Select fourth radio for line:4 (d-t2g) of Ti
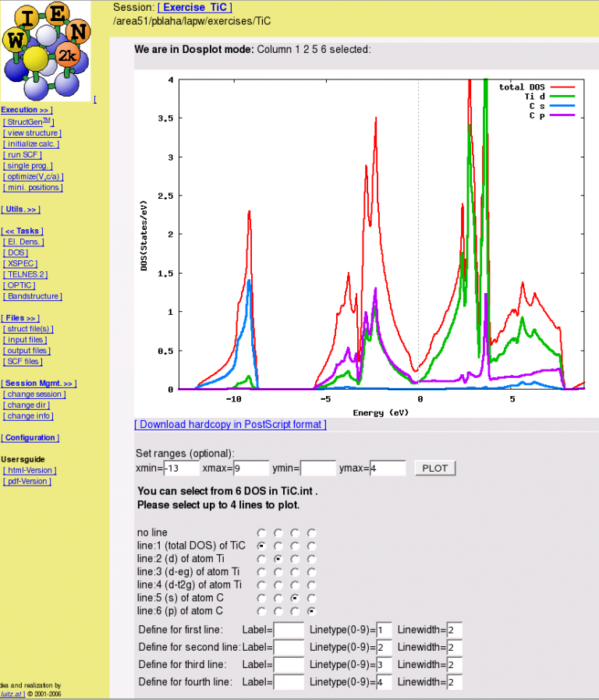The image size is (599, 700). (311, 585)
